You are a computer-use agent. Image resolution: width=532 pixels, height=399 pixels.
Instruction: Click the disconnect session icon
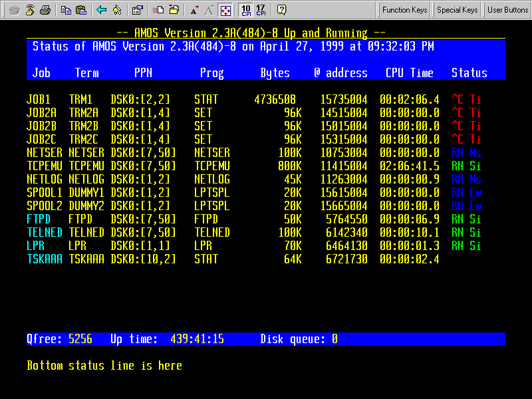[30, 10]
